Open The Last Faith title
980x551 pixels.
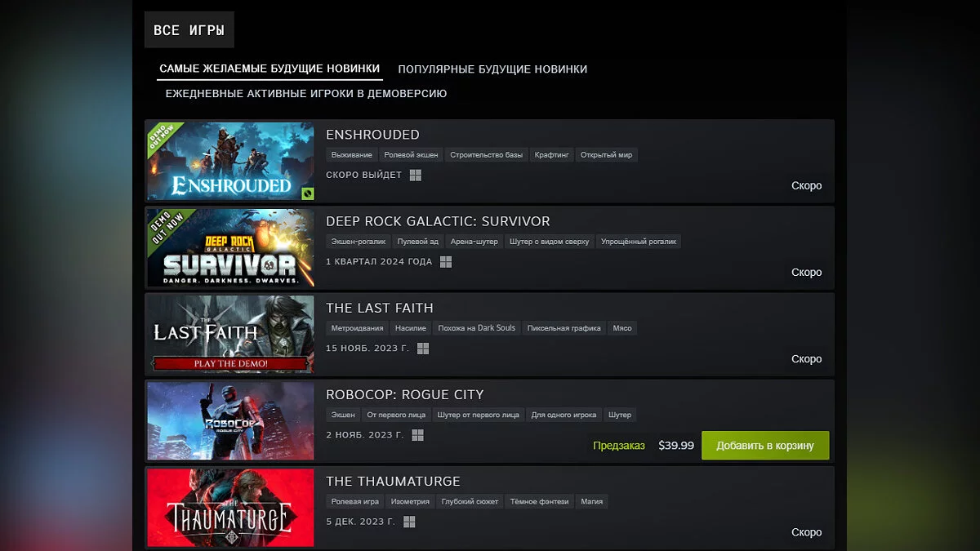tap(380, 308)
